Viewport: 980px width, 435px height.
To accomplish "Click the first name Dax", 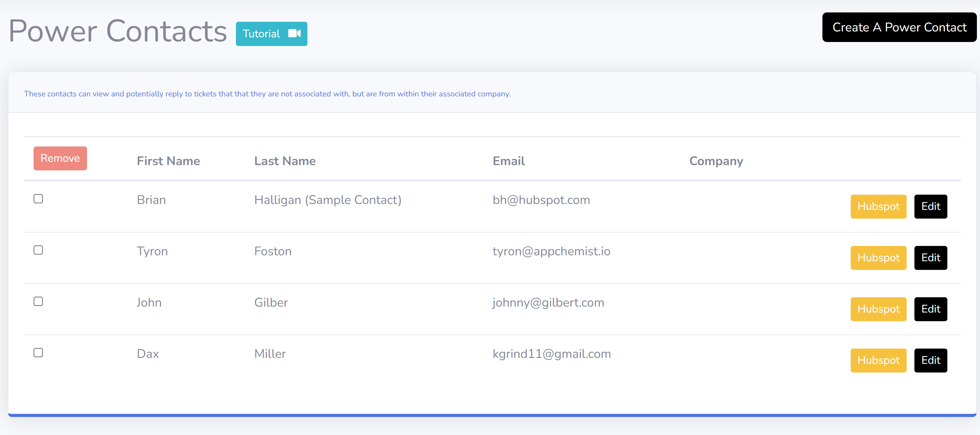I will coord(148,354).
